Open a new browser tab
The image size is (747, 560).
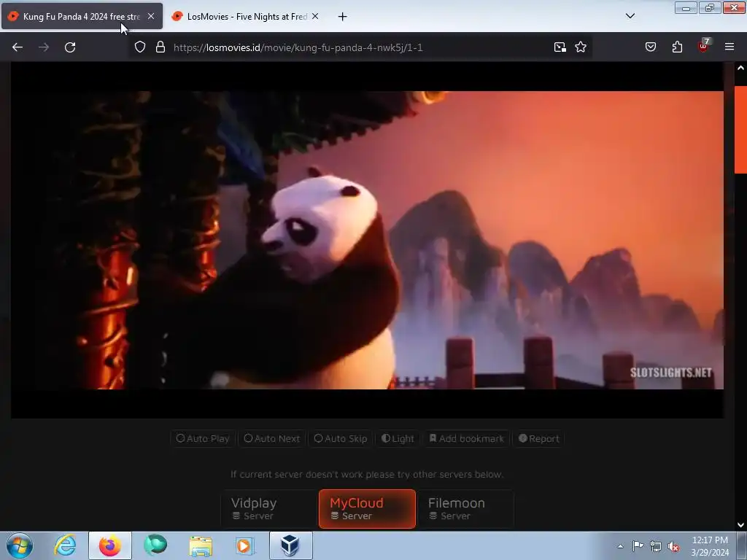click(342, 17)
